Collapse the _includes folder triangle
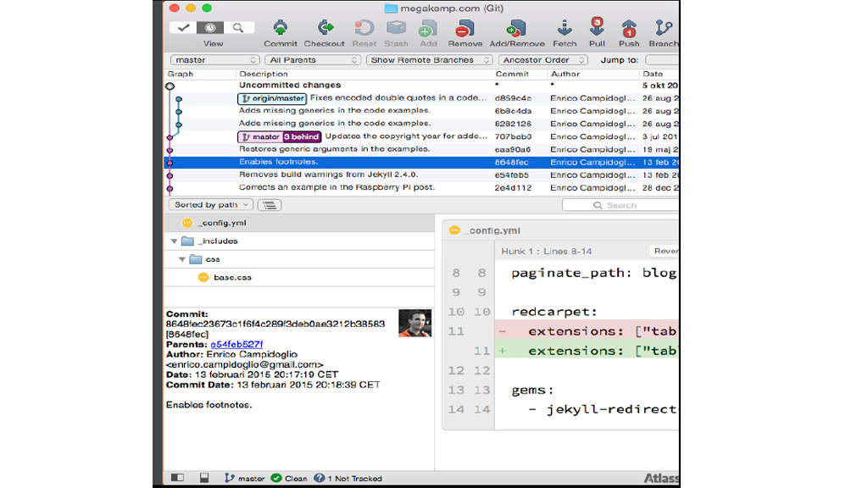Image resolution: width=868 pixels, height=488 pixels. pyautogui.click(x=174, y=241)
